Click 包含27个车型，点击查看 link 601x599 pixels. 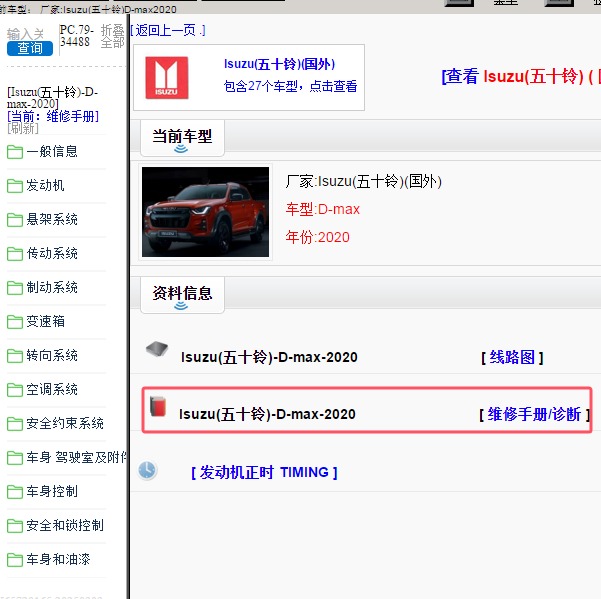coord(290,86)
